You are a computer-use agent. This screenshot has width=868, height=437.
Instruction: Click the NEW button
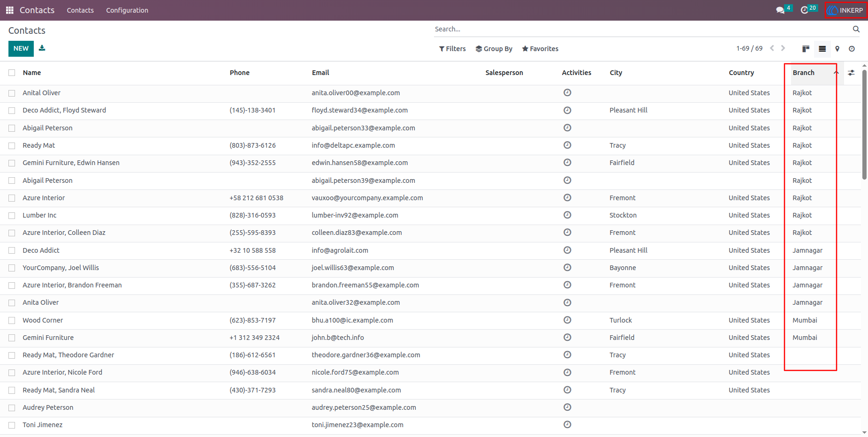point(21,48)
